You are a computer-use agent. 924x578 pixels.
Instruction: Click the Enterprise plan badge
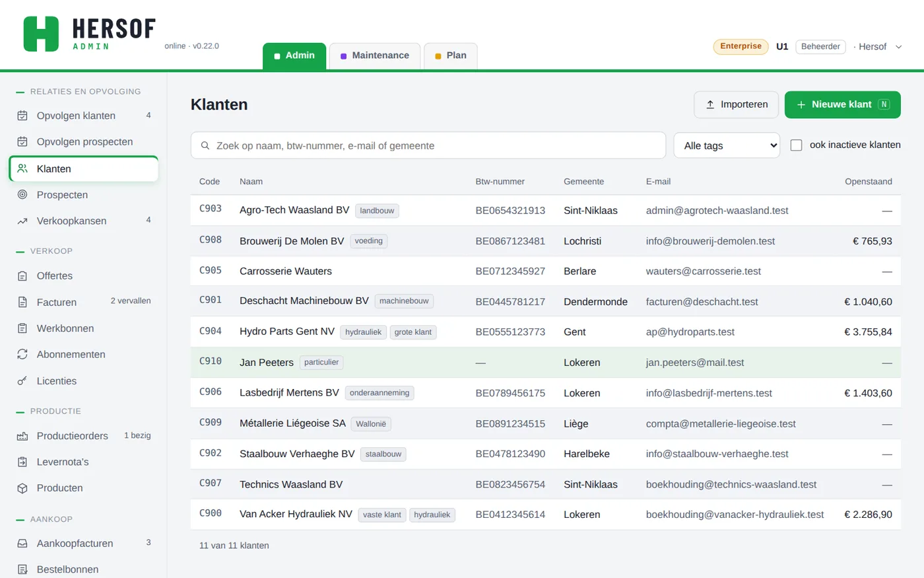pyautogui.click(x=741, y=46)
